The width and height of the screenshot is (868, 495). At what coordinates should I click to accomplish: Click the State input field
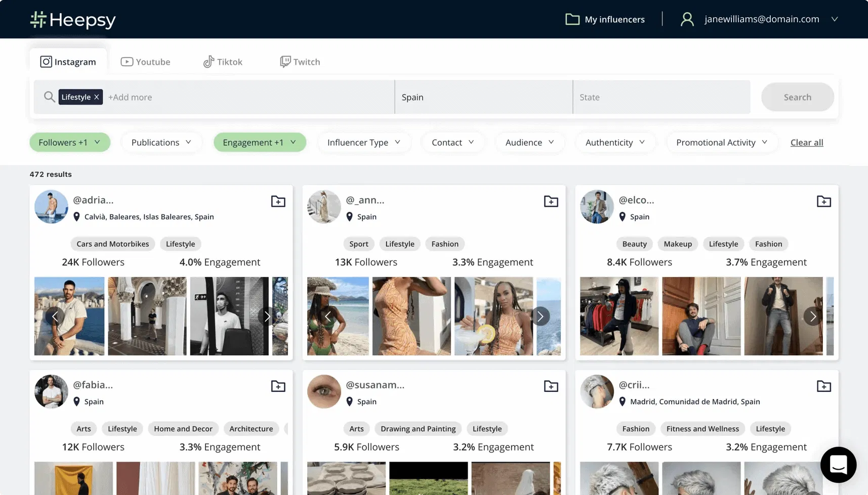662,97
